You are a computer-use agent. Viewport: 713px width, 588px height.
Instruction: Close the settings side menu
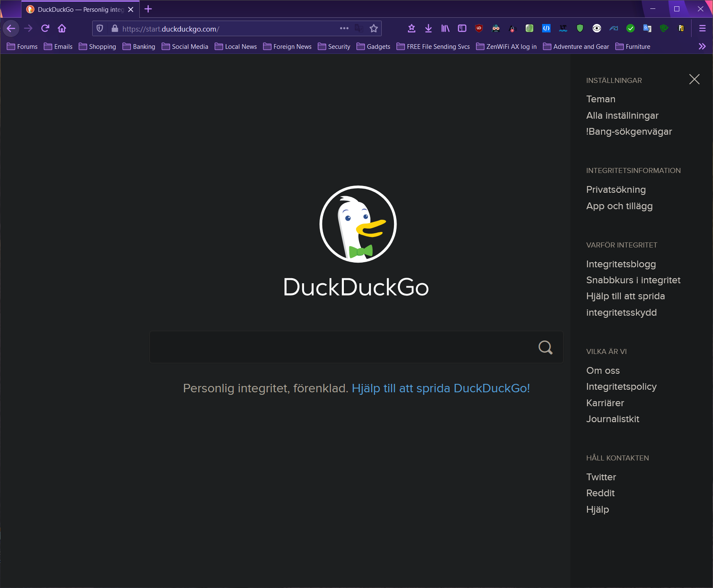(x=694, y=79)
